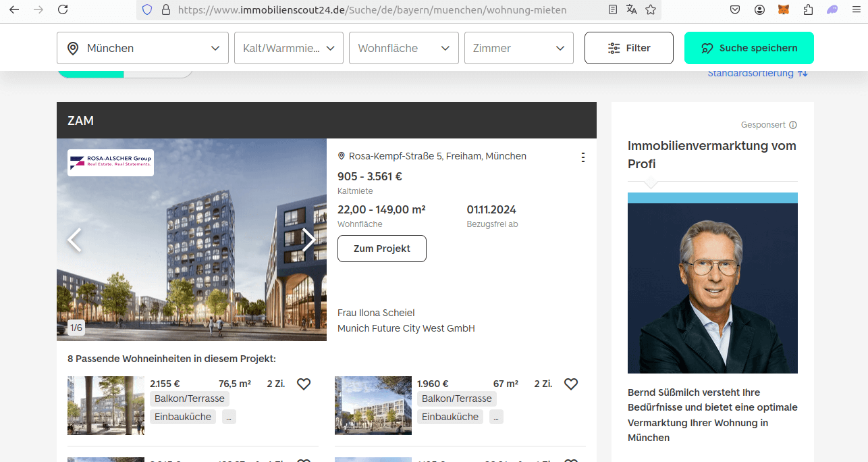Open the three-dot menu of ZAM listing

pos(583,157)
